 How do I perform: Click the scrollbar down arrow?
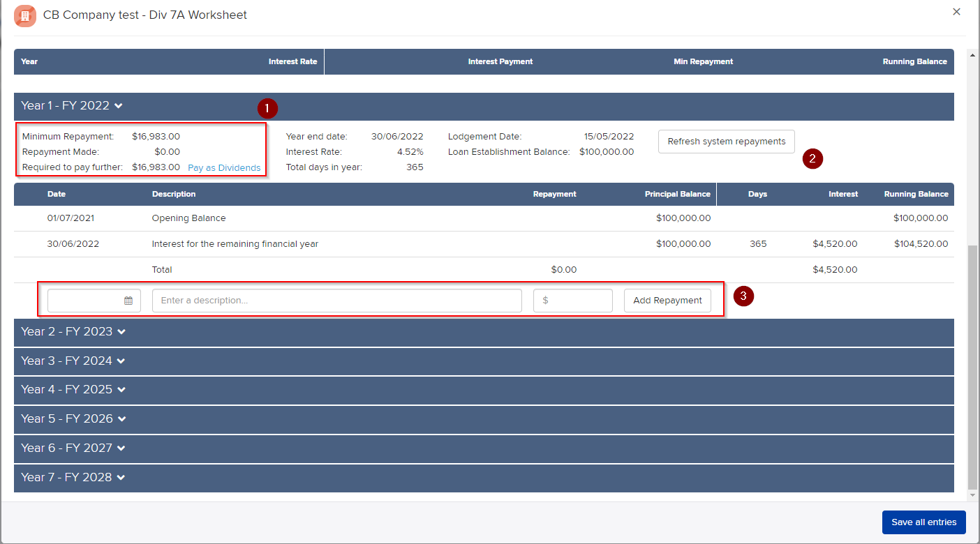[x=972, y=495]
